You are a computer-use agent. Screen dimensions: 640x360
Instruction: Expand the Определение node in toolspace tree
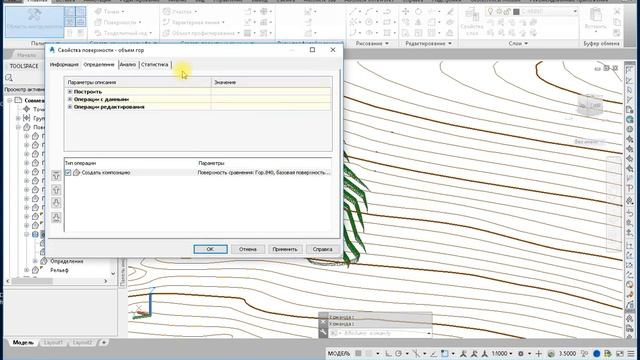36,261
